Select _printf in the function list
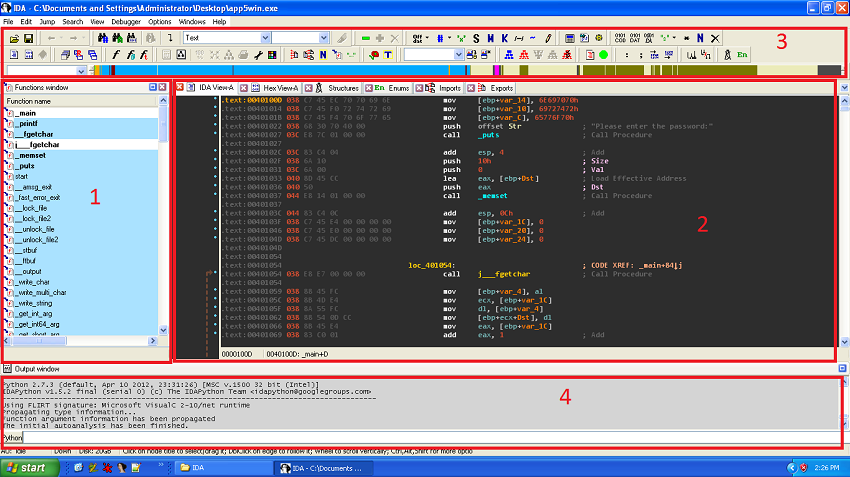The height and width of the screenshot is (477, 850). 27,124
